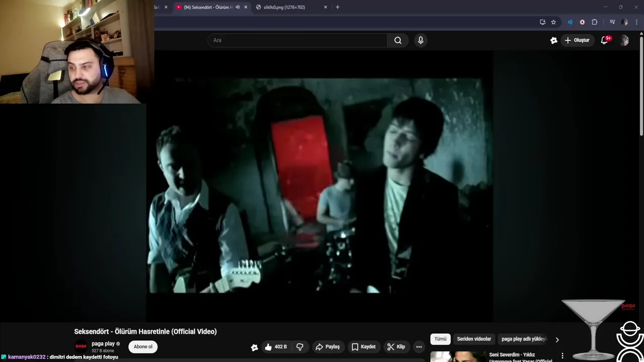644x362 pixels.
Task: Show more filter chips with right chevron
Action: [557, 339]
